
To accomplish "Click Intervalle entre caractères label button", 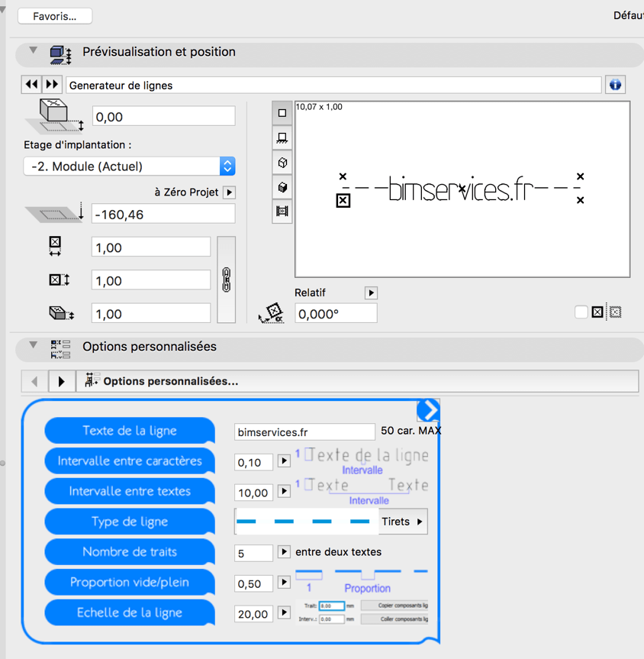I will pyautogui.click(x=130, y=460).
